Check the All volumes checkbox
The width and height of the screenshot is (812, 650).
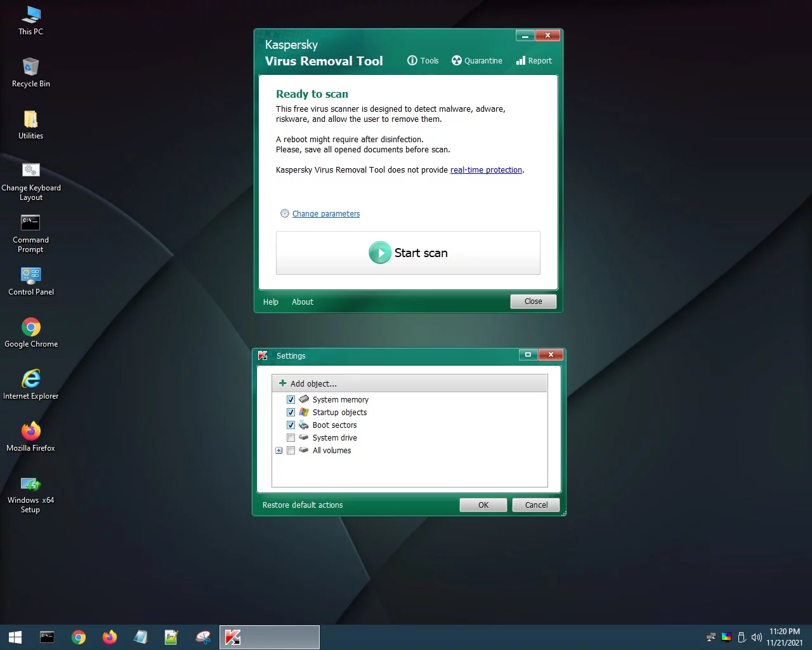point(291,451)
